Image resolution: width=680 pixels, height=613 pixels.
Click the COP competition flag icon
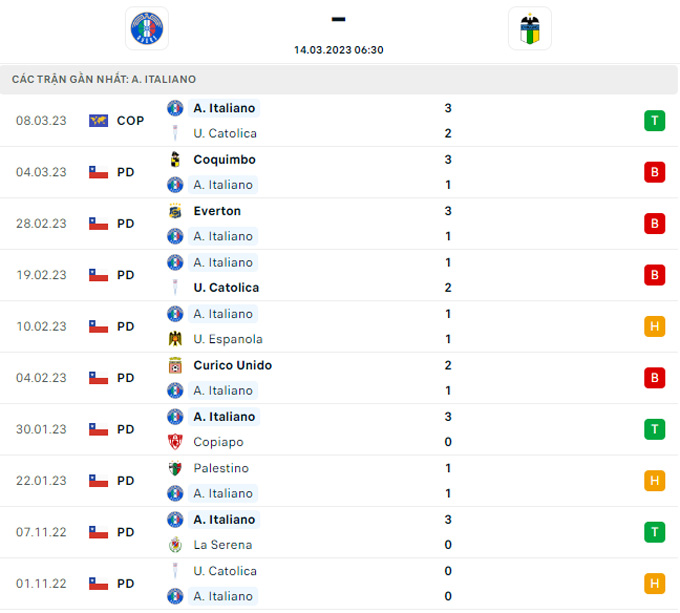coord(98,121)
